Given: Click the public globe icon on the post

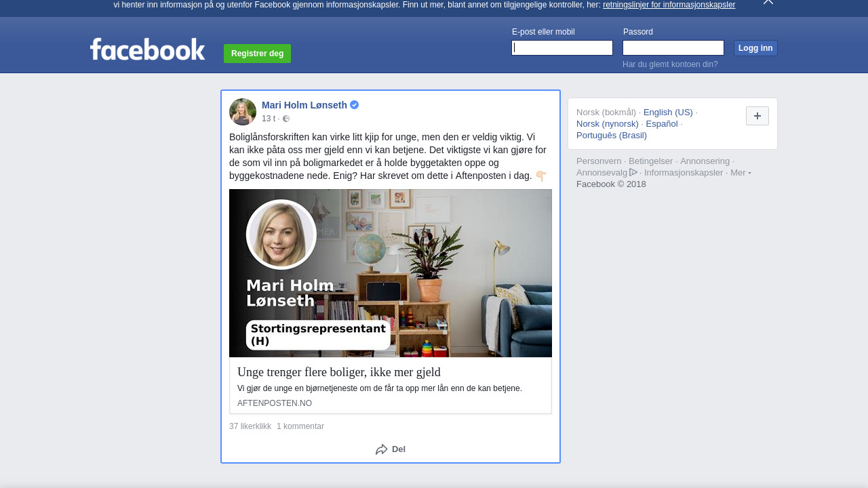Looking at the screenshot, I should point(286,119).
